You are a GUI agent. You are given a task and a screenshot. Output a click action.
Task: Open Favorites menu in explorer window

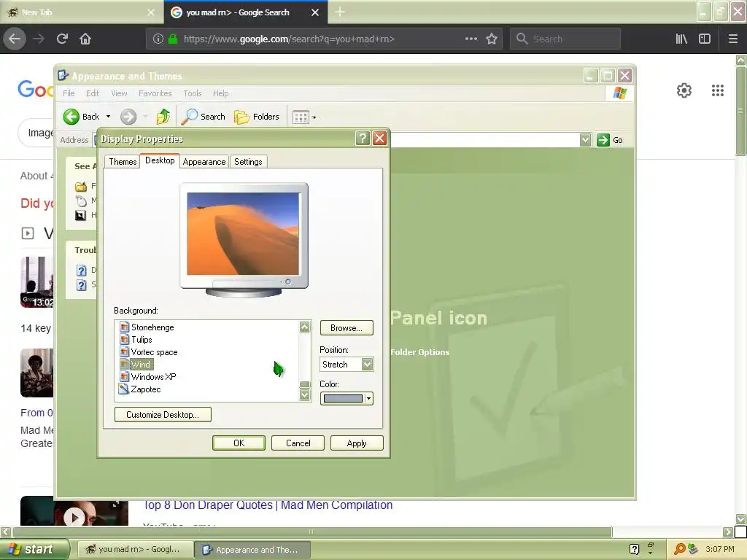coord(155,93)
